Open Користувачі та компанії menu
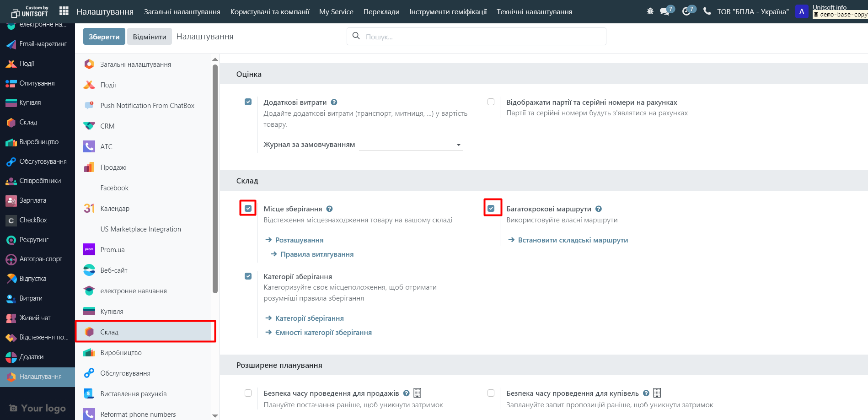This screenshot has width=868, height=420. pyautogui.click(x=270, y=11)
